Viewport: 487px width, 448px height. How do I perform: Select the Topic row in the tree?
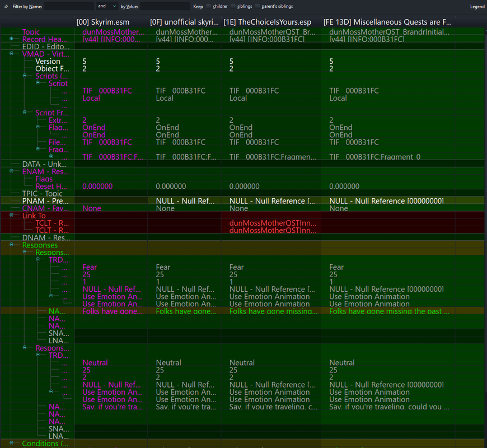click(31, 32)
